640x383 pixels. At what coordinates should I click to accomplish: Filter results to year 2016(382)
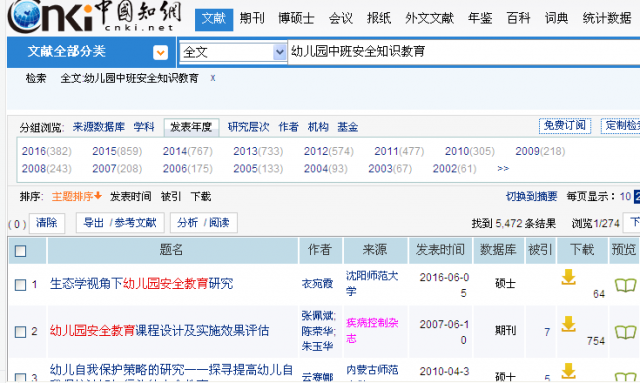[47, 151]
